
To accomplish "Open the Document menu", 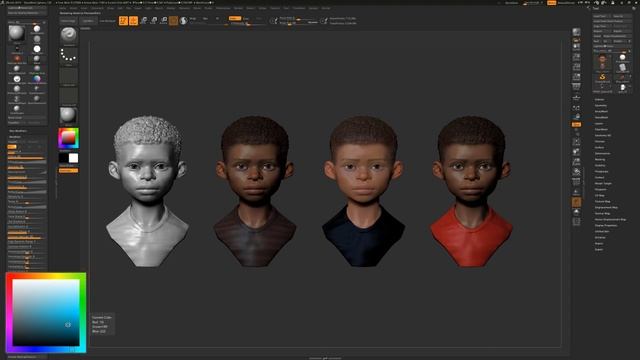I will (x=97, y=8).
